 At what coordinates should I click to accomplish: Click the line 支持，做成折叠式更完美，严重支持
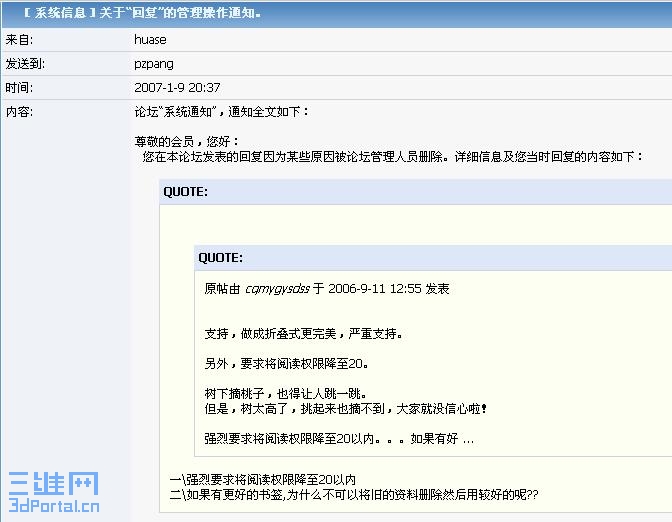[304, 333]
